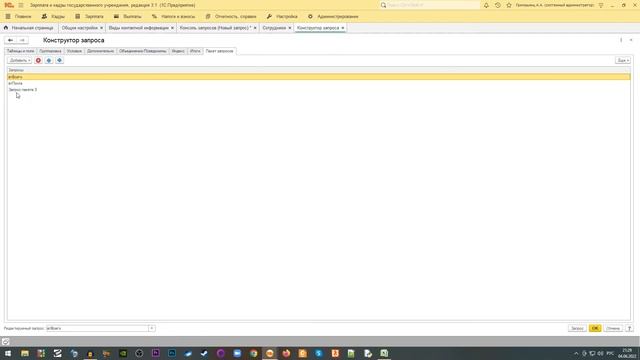
Task: Open the service settings icon beside username
Action: pos(601,5)
